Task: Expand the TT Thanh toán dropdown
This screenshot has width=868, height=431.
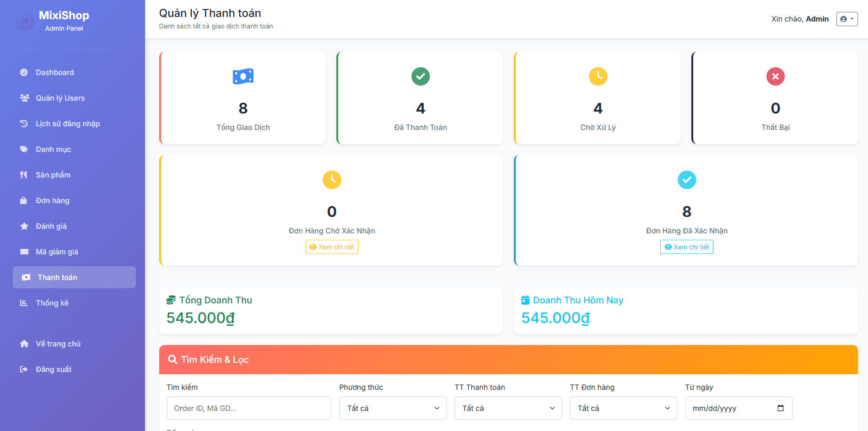Action: [x=508, y=408]
